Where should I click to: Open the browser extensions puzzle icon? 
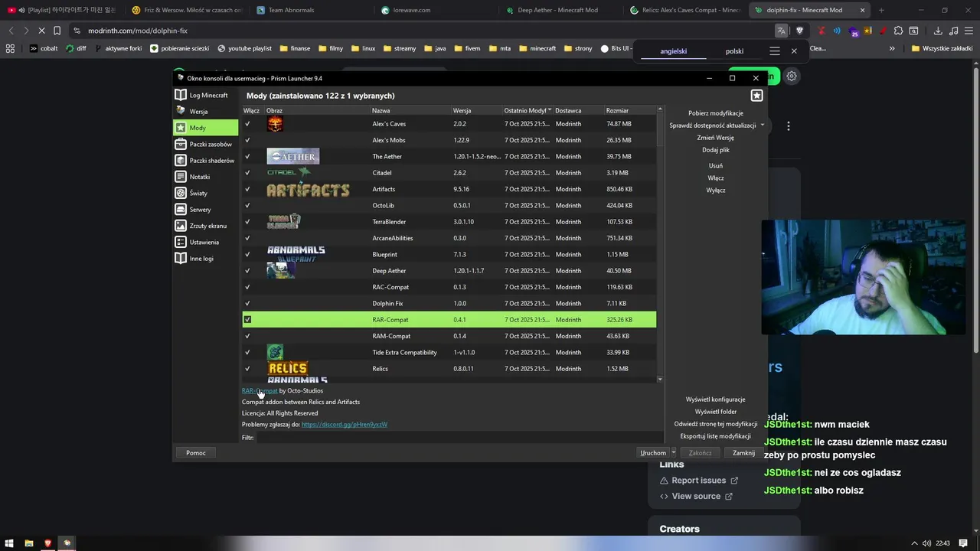[x=898, y=31]
